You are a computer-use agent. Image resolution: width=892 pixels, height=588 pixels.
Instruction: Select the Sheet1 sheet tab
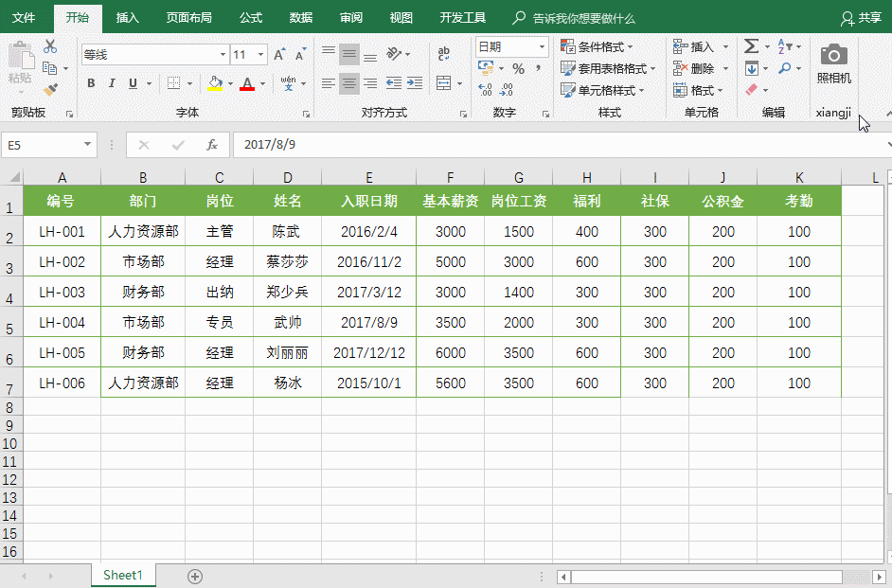[123, 576]
